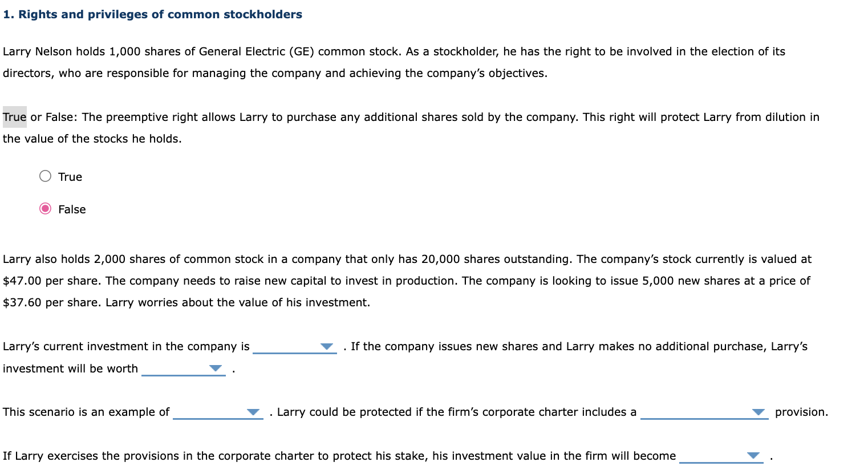Open the dropdown after "investment will be worth"
The image size is (868, 470).
point(215,368)
